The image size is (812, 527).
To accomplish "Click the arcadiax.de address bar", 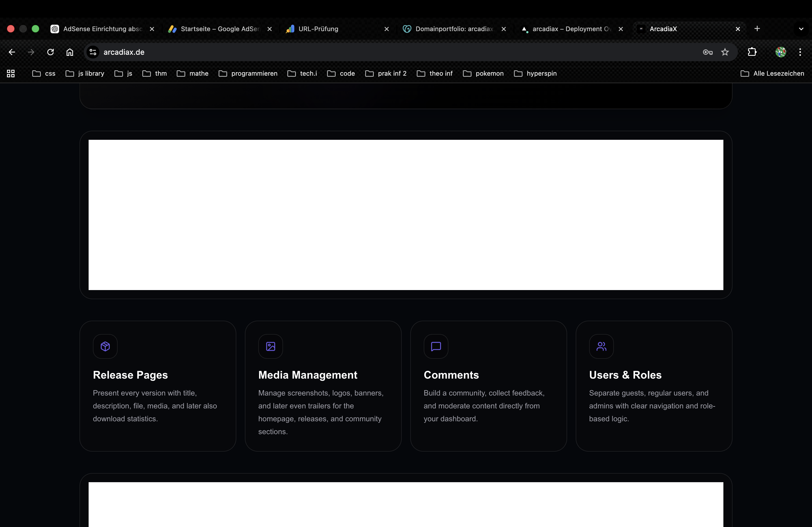I will pyautogui.click(x=375, y=52).
